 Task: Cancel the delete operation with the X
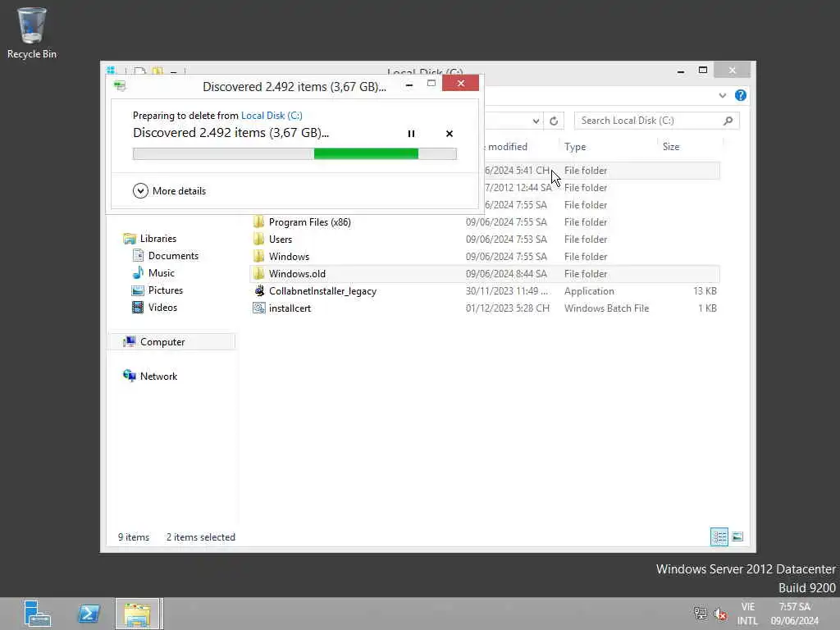click(x=450, y=134)
